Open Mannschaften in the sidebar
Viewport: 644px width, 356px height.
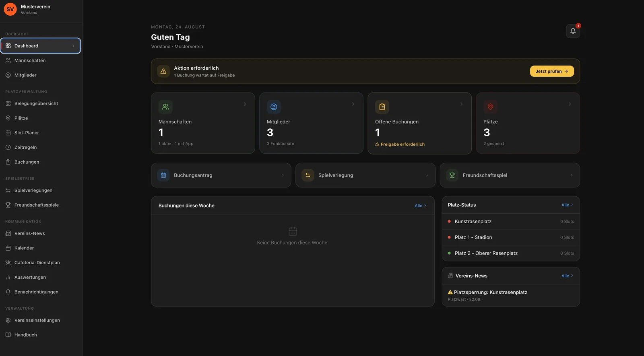coord(40,60)
